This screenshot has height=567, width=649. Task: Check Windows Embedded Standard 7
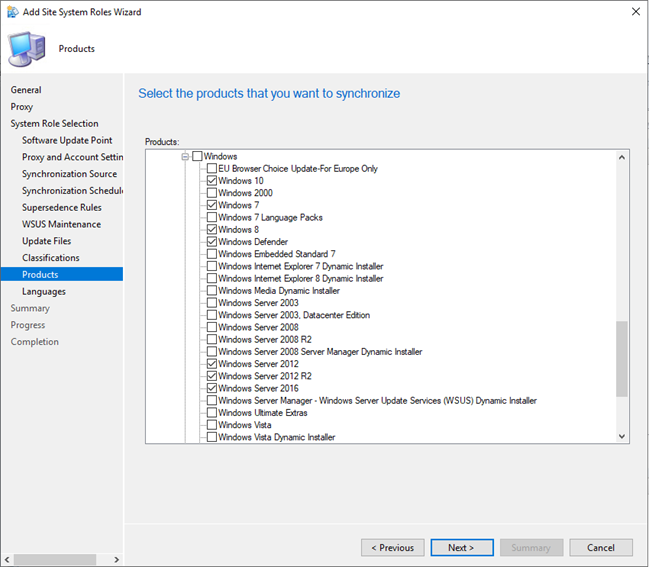point(212,254)
